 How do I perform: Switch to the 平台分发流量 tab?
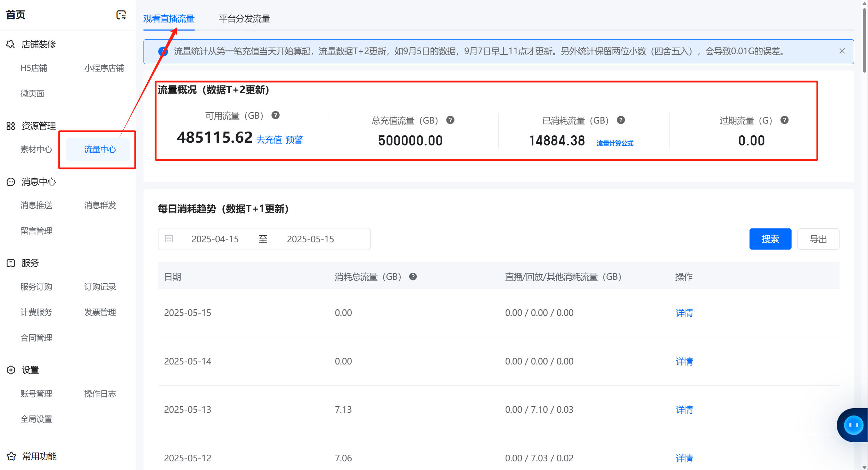pyautogui.click(x=244, y=18)
